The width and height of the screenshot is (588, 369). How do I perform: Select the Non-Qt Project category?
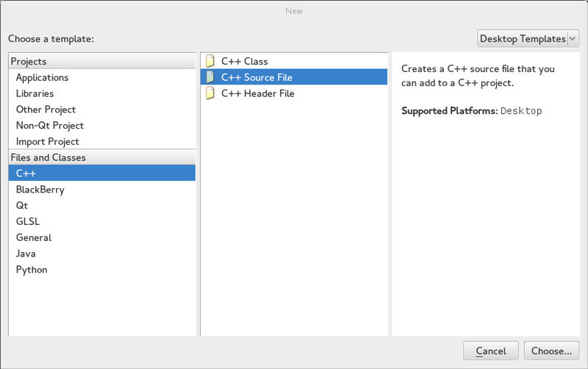click(x=50, y=126)
